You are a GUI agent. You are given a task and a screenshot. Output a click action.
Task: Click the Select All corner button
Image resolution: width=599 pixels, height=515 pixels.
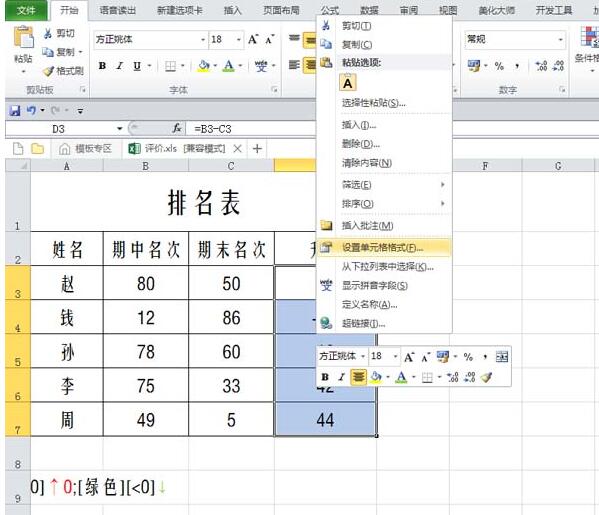pyautogui.click(x=18, y=165)
